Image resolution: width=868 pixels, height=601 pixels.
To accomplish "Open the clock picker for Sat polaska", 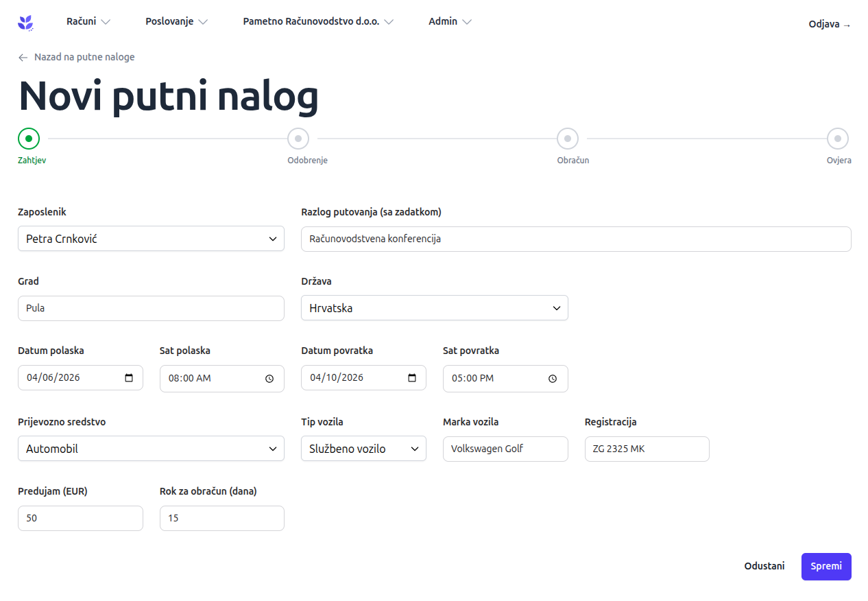I will (269, 378).
